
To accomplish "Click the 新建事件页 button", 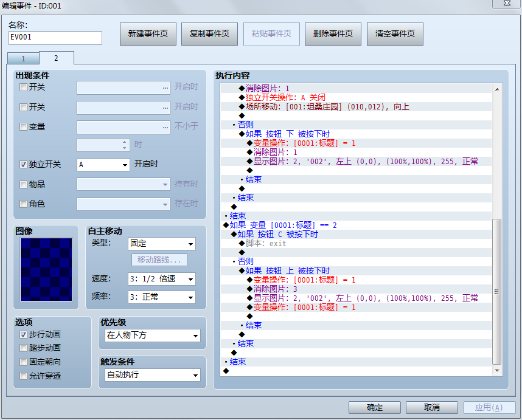I will coord(148,33).
